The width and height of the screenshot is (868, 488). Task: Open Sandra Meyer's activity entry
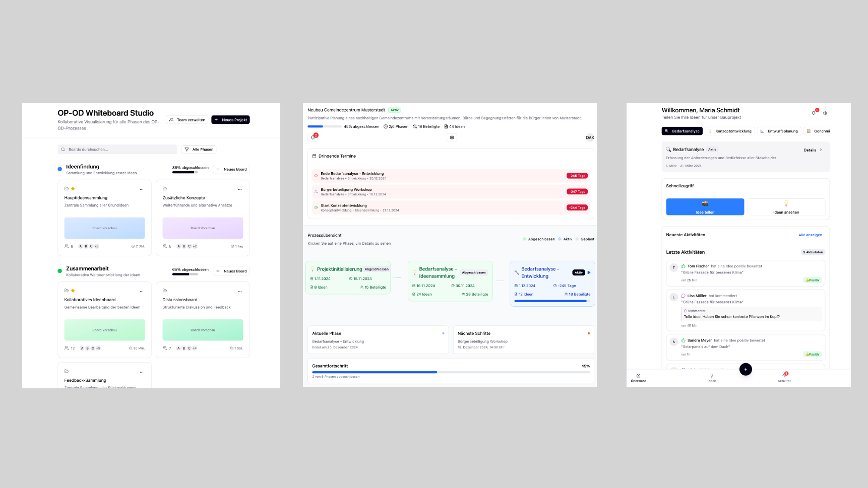(x=746, y=347)
